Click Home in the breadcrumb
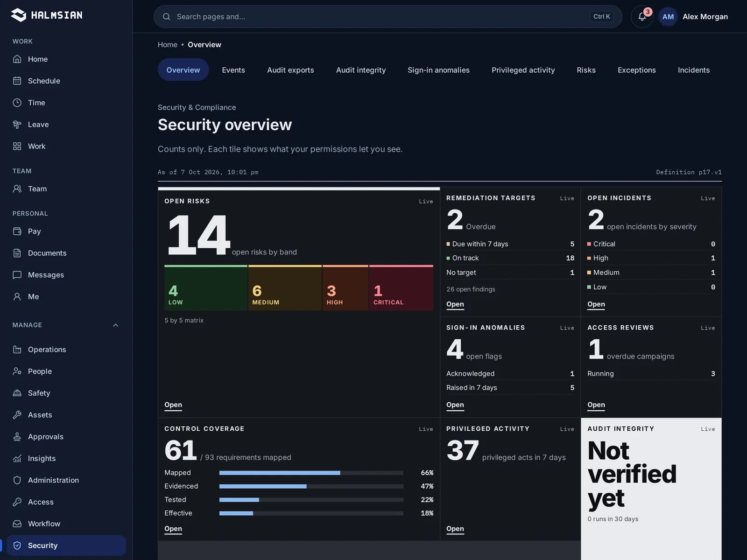The height and width of the screenshot is (560, 747). point(167,45)
